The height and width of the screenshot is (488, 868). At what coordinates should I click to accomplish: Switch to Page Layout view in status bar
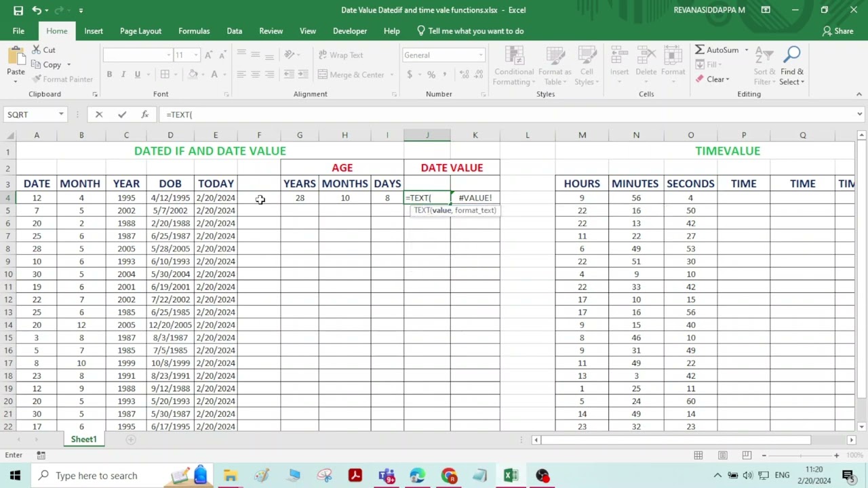pos(723,455)
